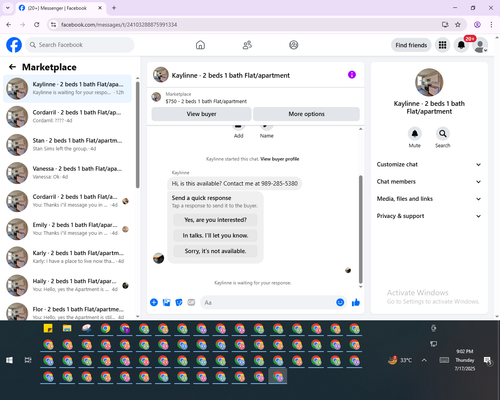500x400 pixels.
Task: Open the account profile menu
Action: click(x=480, y=45)
